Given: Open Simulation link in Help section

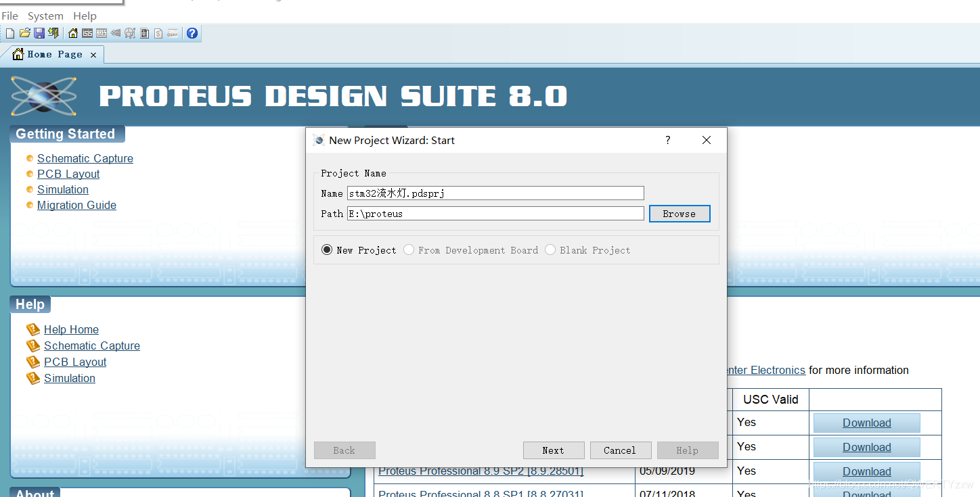Looking at the screenshot, I should pos(70,378).
